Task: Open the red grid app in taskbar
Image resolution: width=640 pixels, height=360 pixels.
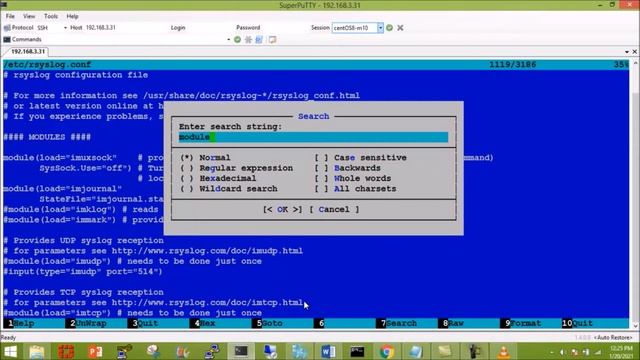Action: coord(66,351)
